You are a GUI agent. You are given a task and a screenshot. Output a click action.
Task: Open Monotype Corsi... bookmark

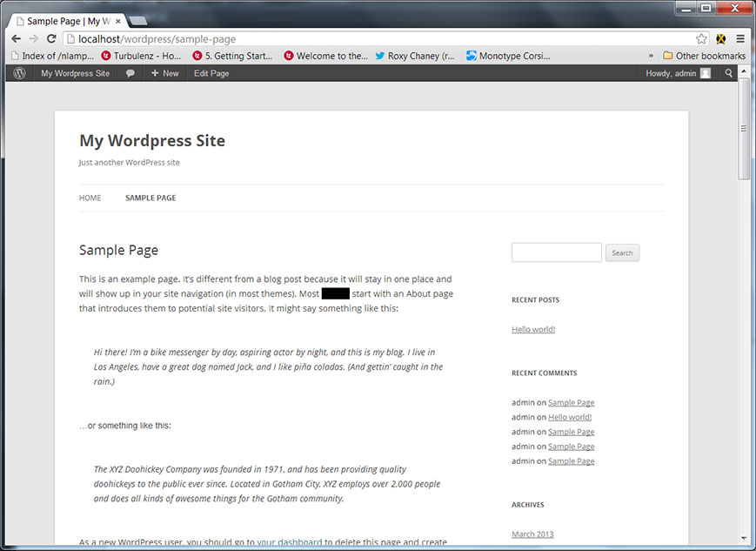click(508, 56)
